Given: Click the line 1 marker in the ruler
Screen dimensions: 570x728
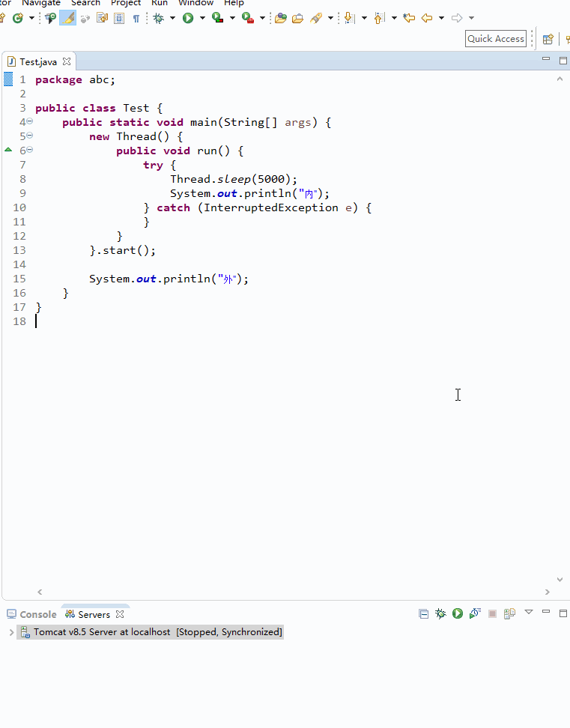Looking at the screenshot, I should coord(8,79).
